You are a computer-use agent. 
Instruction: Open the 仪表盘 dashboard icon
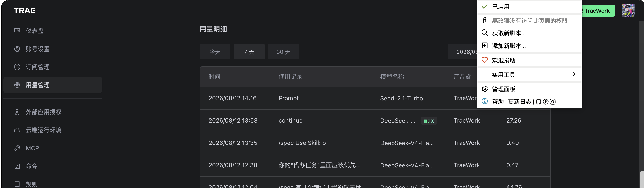[x=17, y=31]
